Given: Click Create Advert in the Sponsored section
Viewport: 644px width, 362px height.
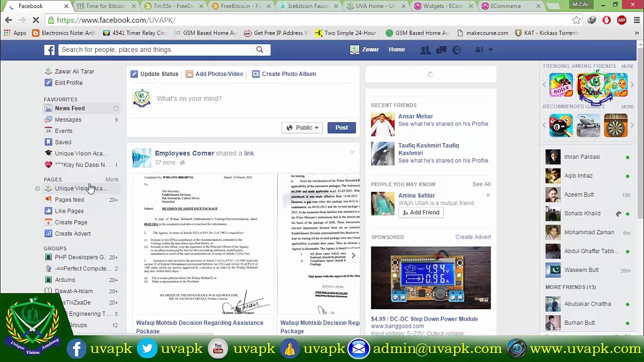Looking at the screenshot, I should click(473, 237).
